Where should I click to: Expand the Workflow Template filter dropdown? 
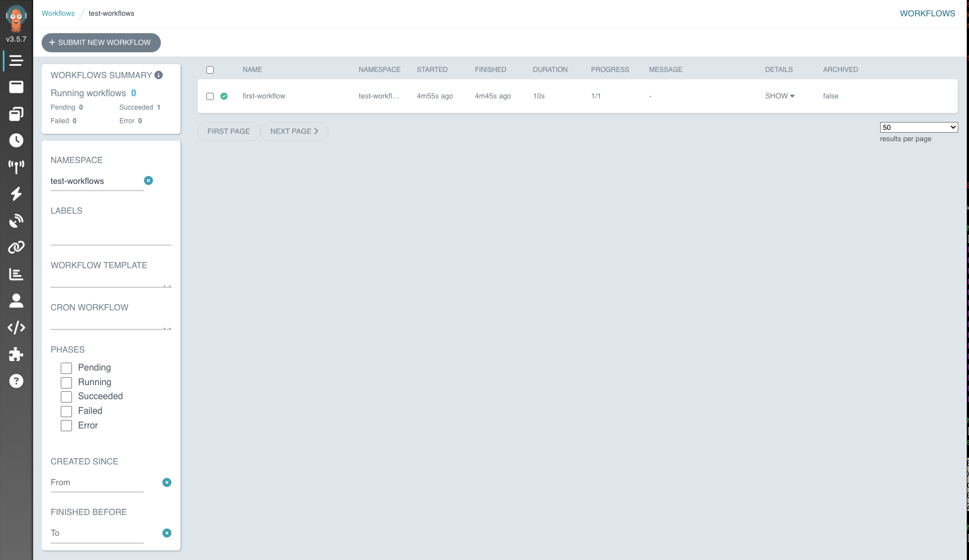tap(167, 286)
